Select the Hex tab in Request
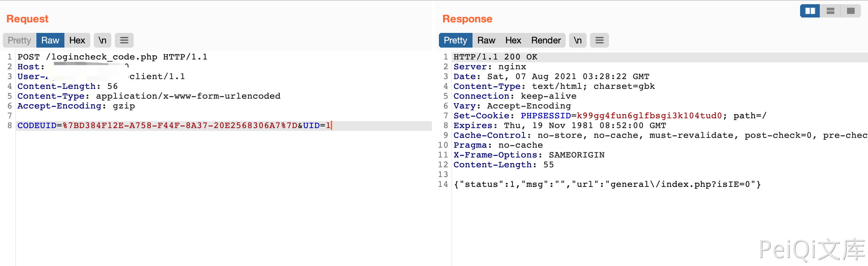 pyautogui.click(x=77, y=40)
